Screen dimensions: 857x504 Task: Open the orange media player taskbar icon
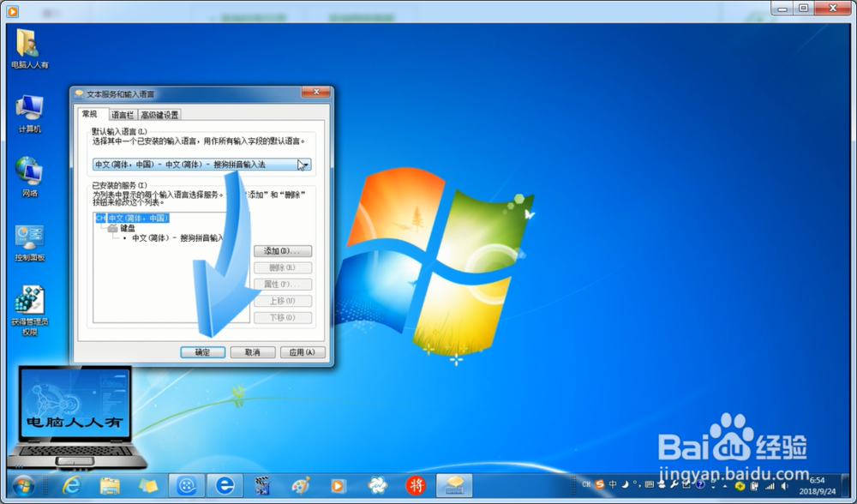(339, 485)
